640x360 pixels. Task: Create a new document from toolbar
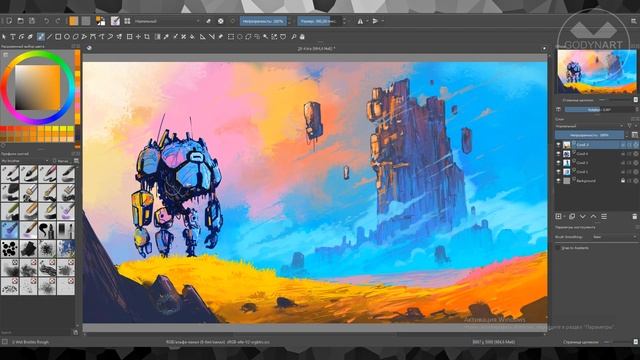pyautogui.click(x=9, y=21)
